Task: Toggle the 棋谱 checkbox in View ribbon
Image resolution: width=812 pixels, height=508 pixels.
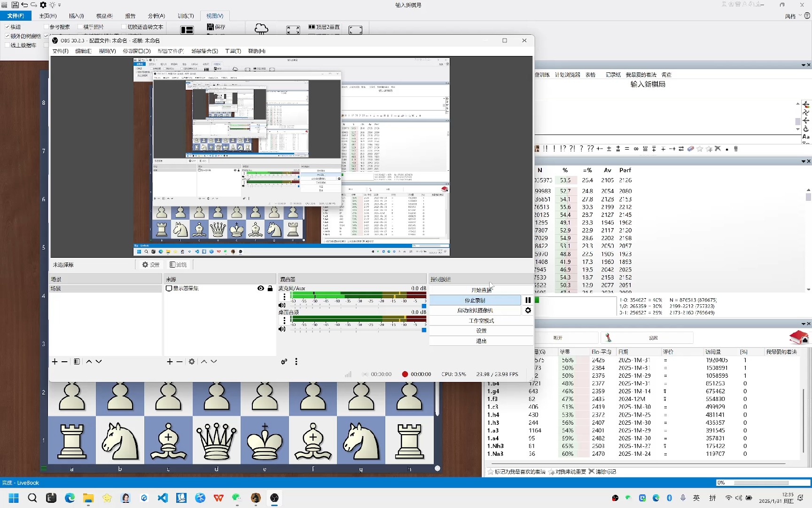Action: coord(7,27)
